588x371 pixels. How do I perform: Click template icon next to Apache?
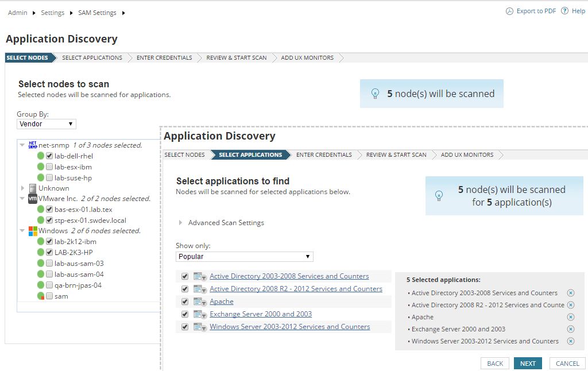pos(200,302)
